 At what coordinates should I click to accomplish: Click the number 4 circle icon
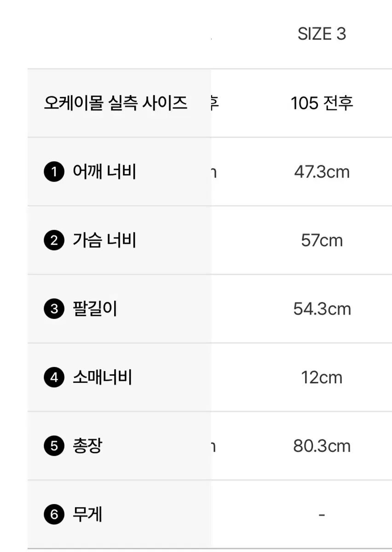coord(54,378)
